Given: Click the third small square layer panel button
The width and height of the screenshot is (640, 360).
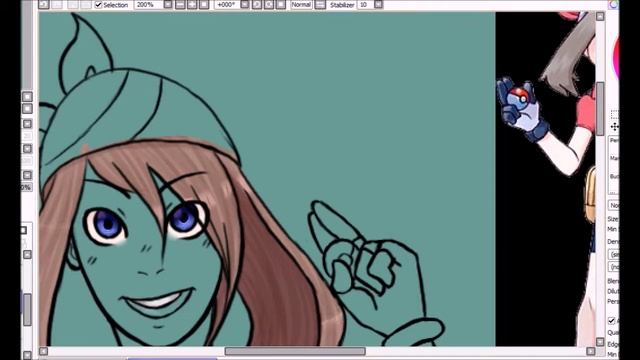Looking at the screenshot, I should tap(27, 124).
